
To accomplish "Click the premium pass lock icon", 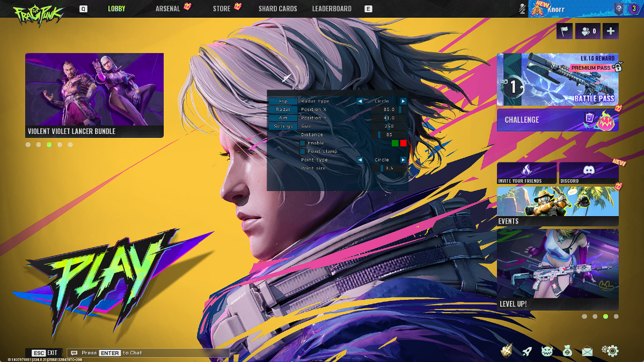I will pos(618,67).
